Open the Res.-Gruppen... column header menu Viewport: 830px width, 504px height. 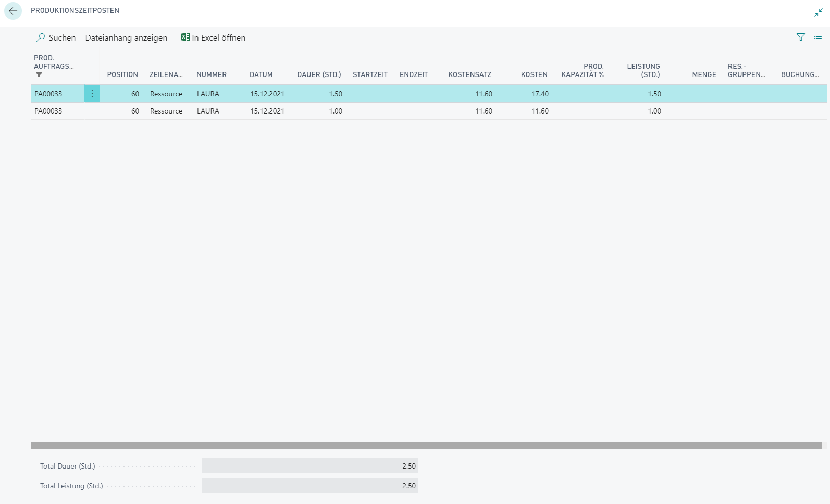coord(747,70)
